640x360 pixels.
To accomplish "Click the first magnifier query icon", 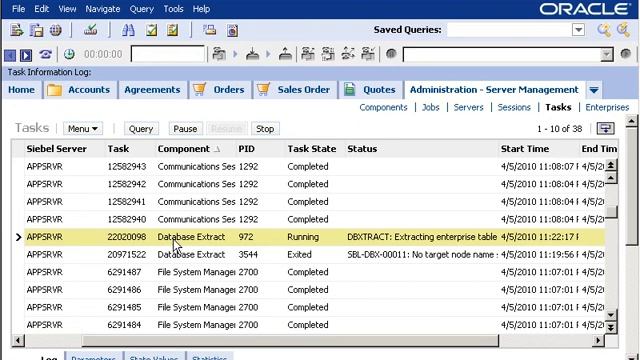I will click(x=604, y=30).
